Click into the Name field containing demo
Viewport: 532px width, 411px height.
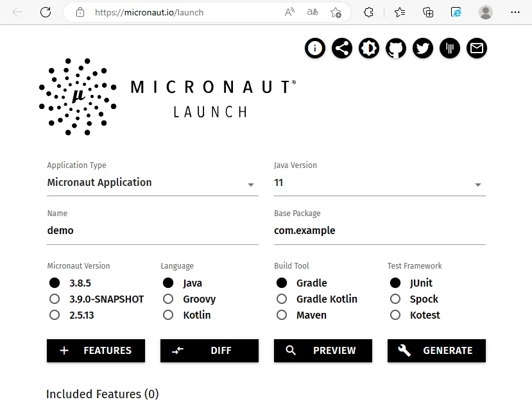pyautogui.click(x=153, y=231)
